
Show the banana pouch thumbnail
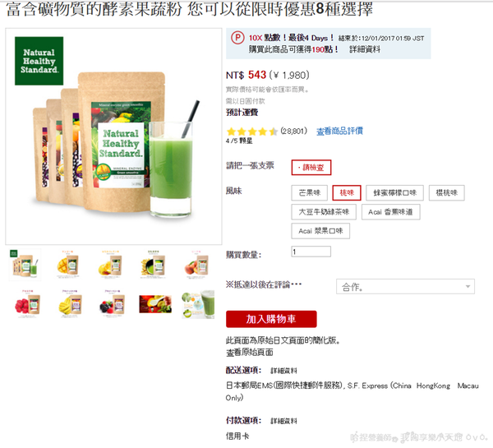click(x=71, y=304)
